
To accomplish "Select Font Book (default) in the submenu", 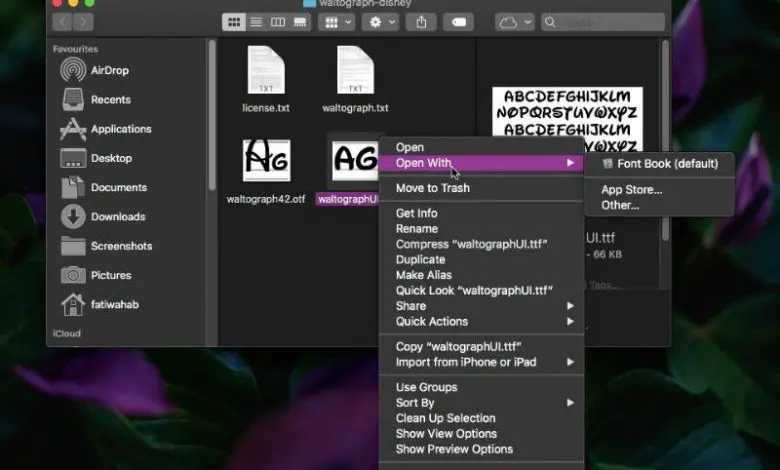I will pos(660,164).
